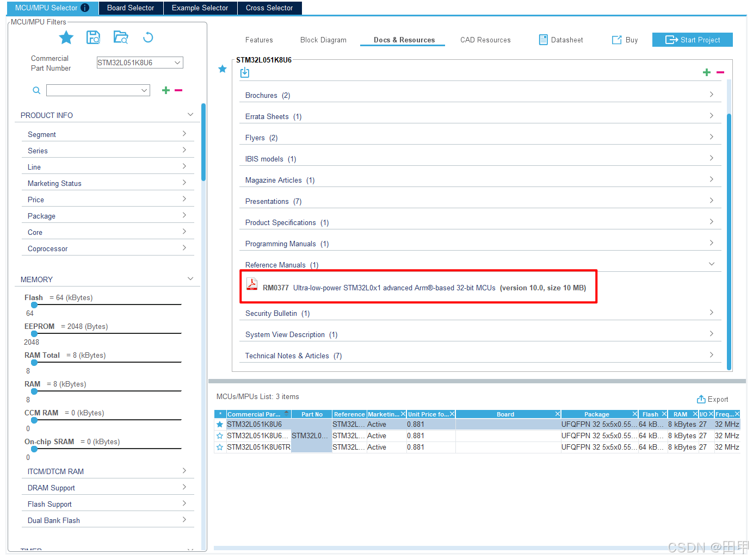Click into the search input field
Viewport: 753px width, 560px height.
tap(93, 90)
